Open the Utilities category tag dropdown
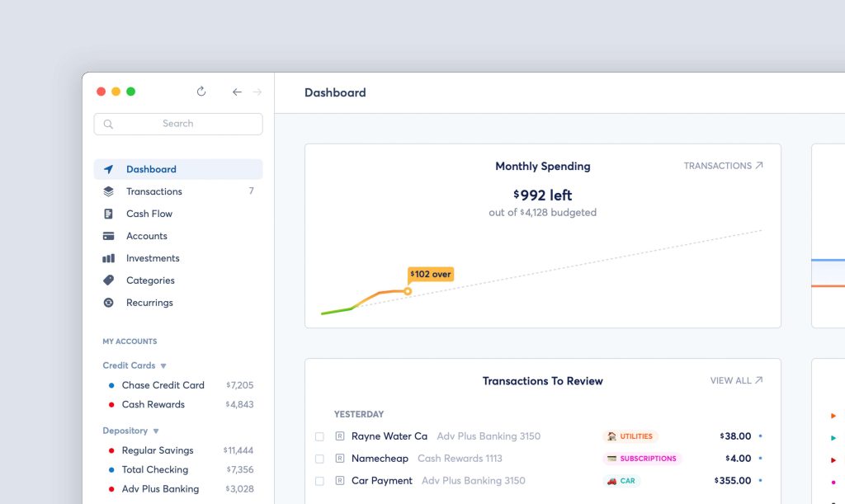 click(630, 436)
